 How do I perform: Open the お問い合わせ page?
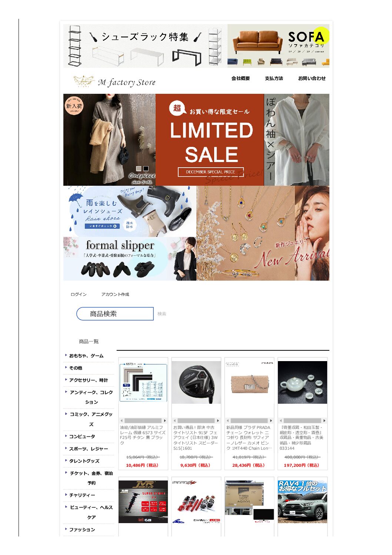(312, 78)
